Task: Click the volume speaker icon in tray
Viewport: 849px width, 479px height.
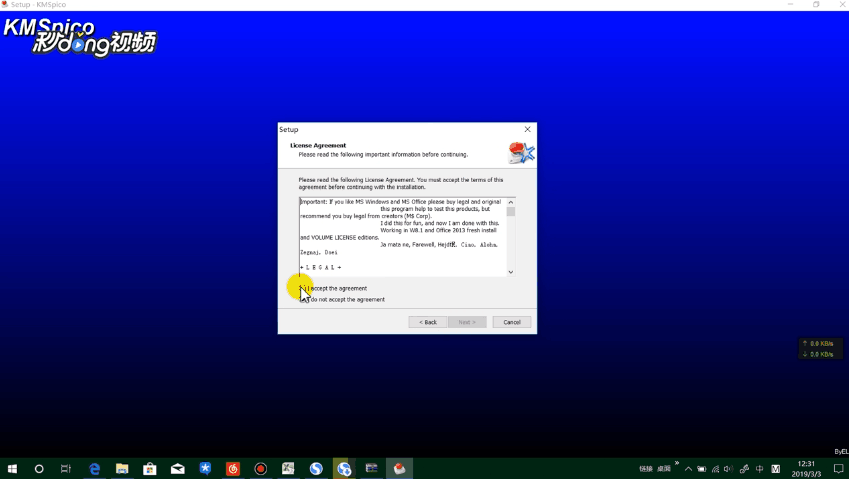Action: (728, 468)
